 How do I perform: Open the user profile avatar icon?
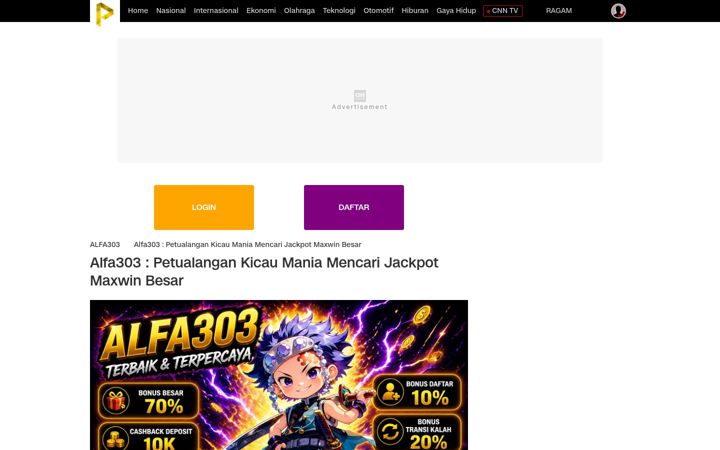click(618, 11)
